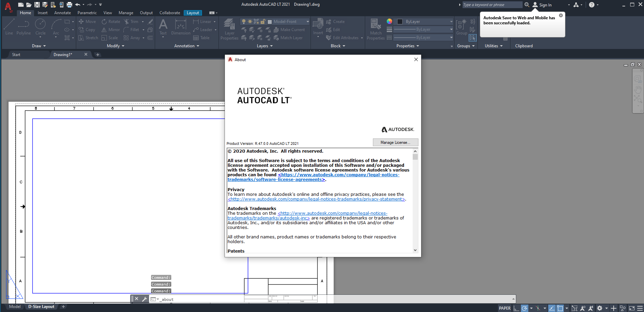Open the Help question mark icon
644x312 pixels.
[592, 5]
